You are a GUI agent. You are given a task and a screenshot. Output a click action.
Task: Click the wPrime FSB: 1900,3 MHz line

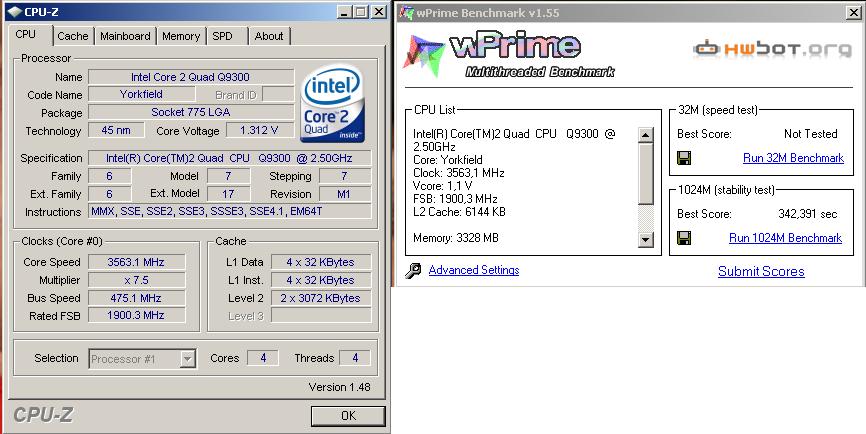[x=455, y=199]
